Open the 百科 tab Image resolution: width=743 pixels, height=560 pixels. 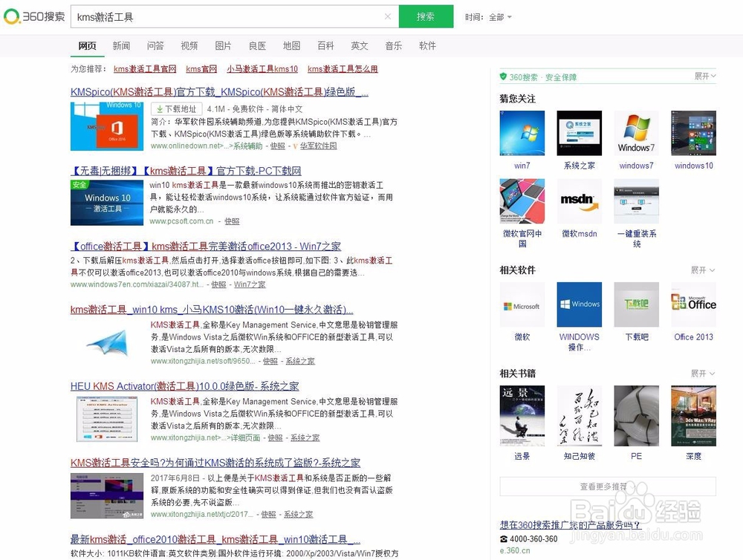[x=325, y=46]
